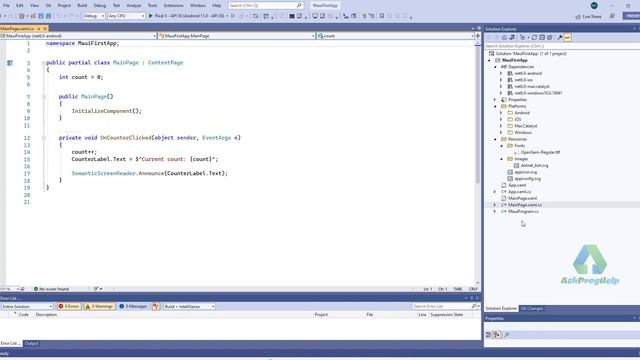This screenshot has width=640, height=360.
Task: Switch to the Git Changes tab
Action: 531,309
